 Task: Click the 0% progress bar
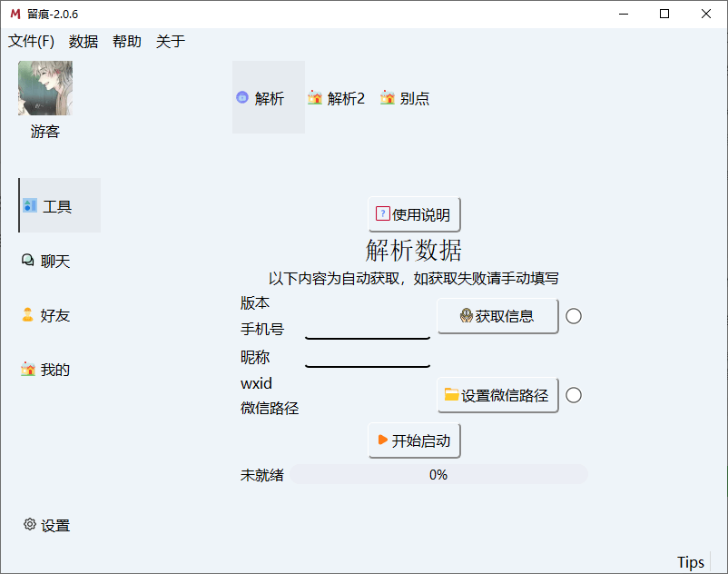coord(438,473)
